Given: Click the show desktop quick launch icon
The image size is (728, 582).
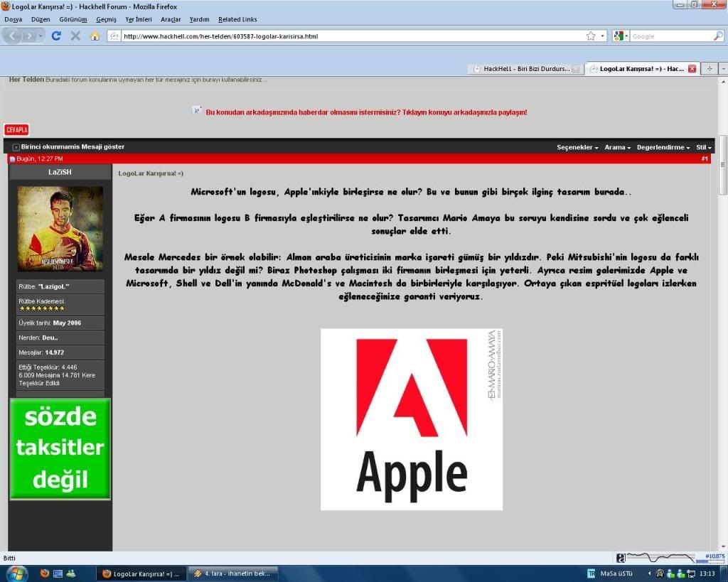Looking at the screenshot, I should [x=58, y=573].
